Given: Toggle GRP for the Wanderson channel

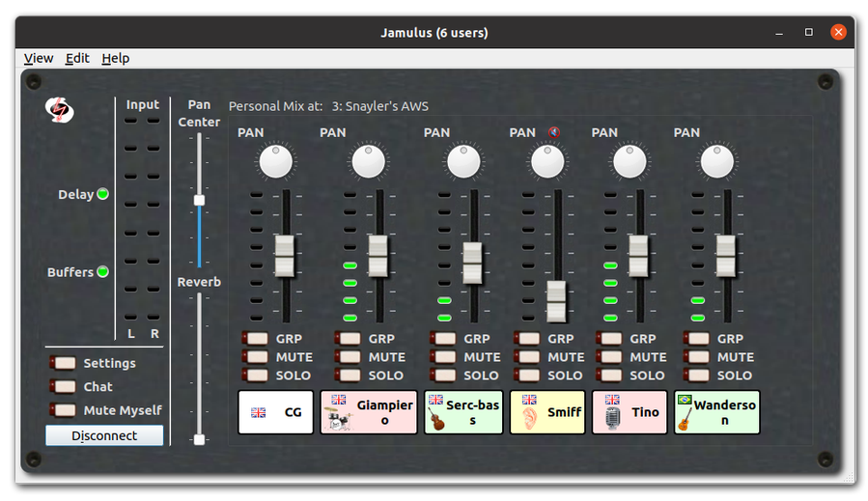Looking at the screenshot, I should (696, 338).
